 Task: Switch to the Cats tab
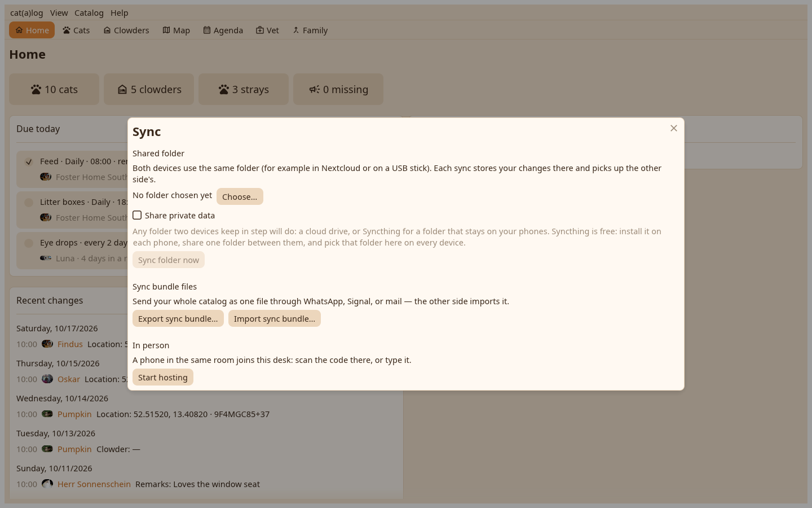[76, 30]
